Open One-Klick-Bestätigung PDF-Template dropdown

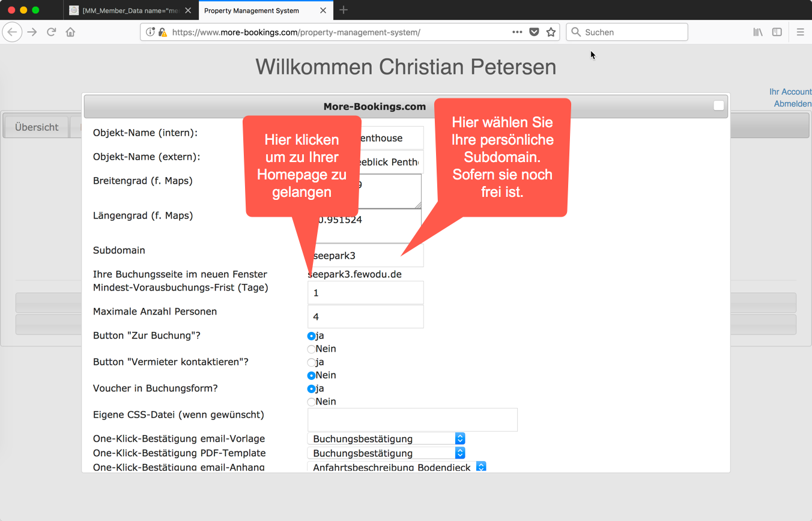click(x=386, y=453)
